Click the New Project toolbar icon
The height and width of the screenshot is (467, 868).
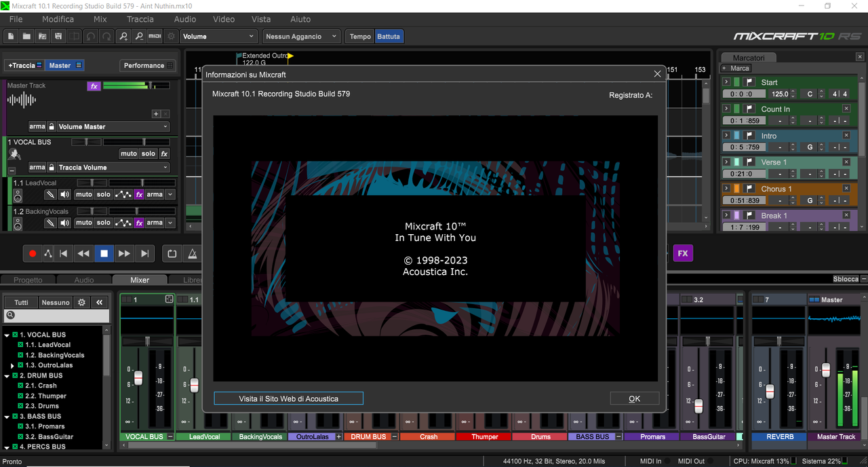tap(12, 36)
